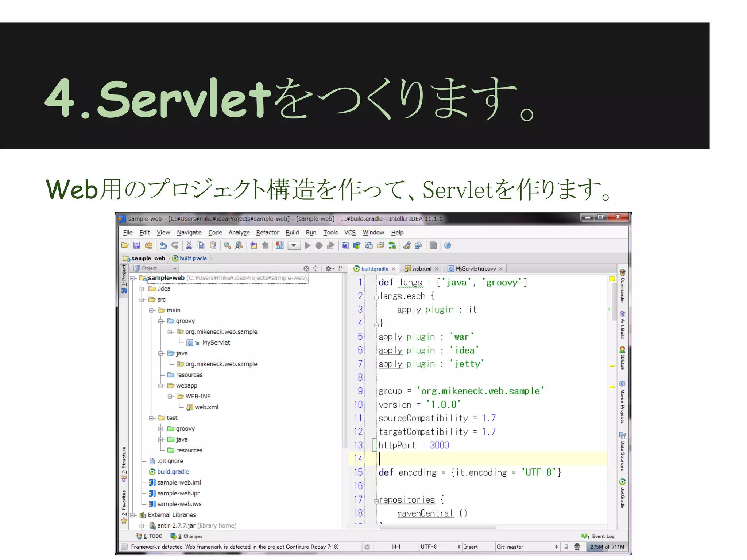Click the Find magnifier icon
Screen dimensions: 747x560
pyautogui.click(x=227, y=245)
